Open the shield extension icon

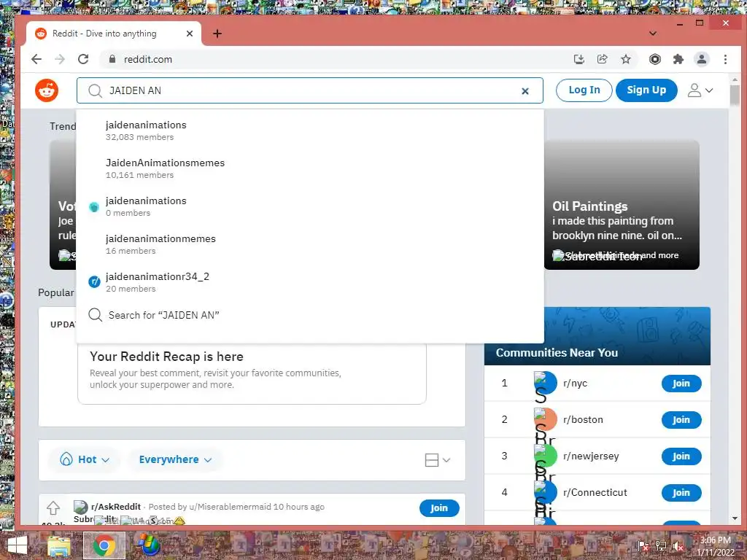coord(655,59)
